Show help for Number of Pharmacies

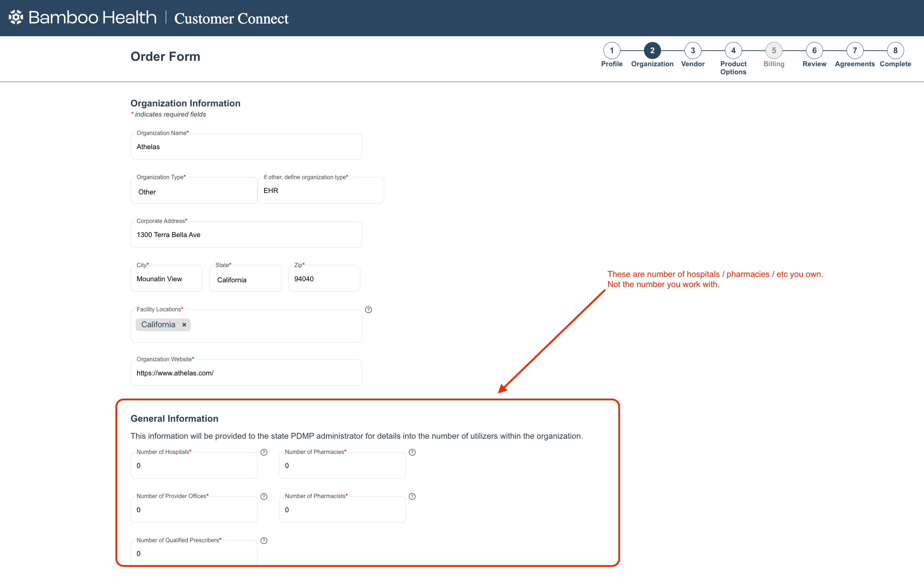click(412, 452)
